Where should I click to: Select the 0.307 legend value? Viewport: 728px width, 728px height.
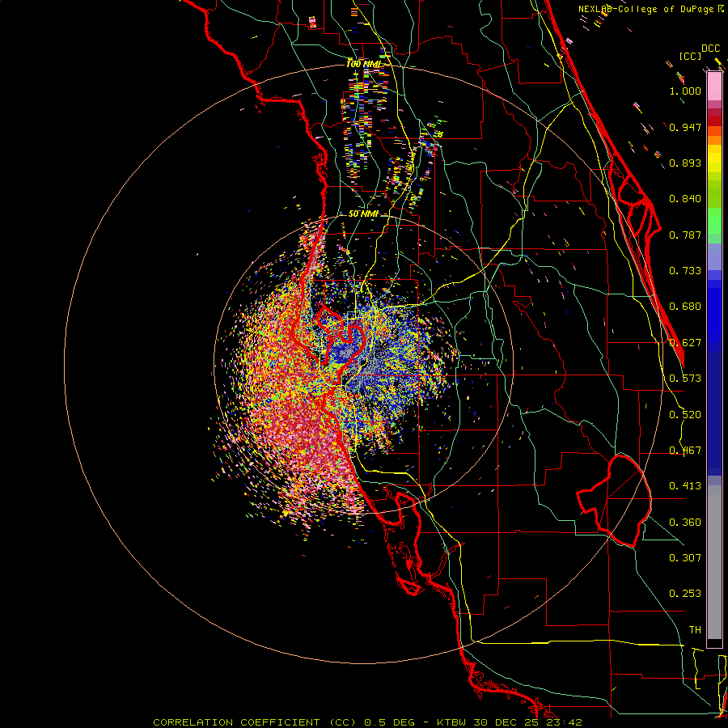coord(685,558)
